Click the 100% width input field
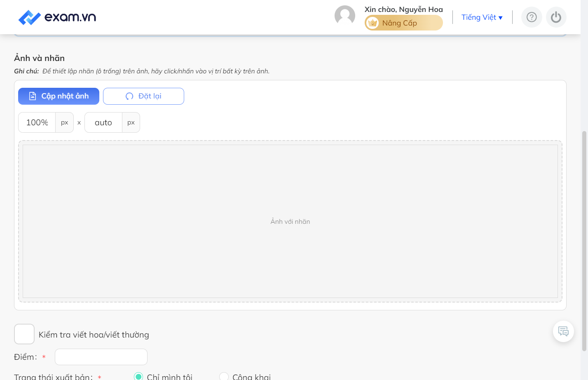This screenshot has width=588, height=380. pos(37,122)
